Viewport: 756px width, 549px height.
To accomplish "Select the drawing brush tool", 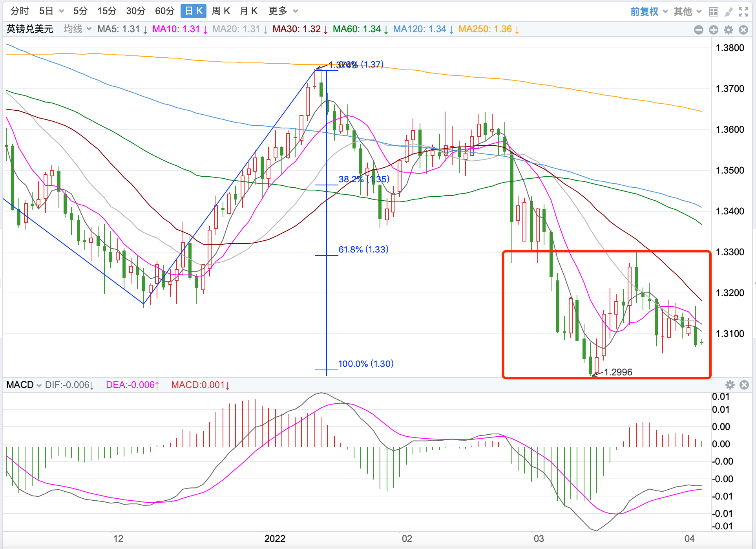I will pyautogui.click(x=729, y=12).
